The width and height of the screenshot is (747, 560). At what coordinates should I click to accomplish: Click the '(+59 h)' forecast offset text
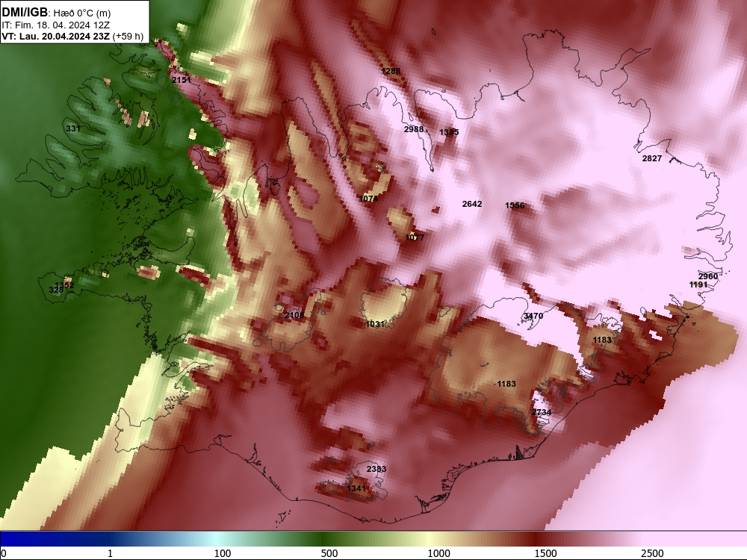point(128,36)
